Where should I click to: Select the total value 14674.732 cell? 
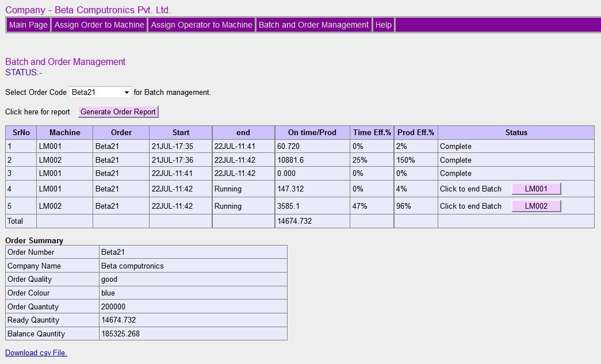(294, 221)
